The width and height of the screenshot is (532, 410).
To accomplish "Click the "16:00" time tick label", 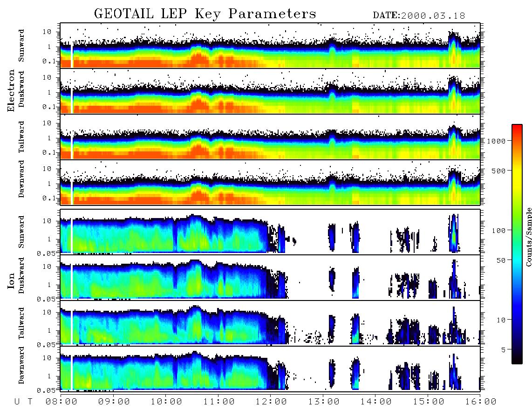I will pyautogui.click(x=481, y=402).
